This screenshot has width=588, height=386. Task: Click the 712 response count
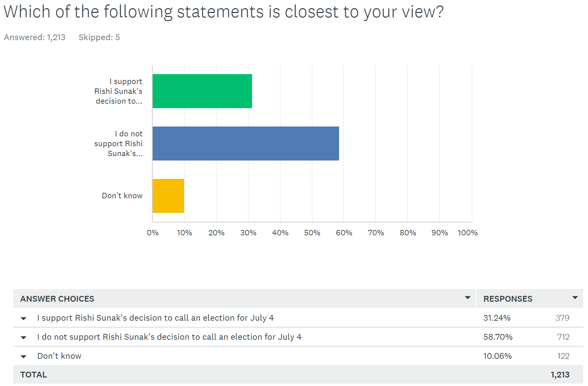click(563, 337)
